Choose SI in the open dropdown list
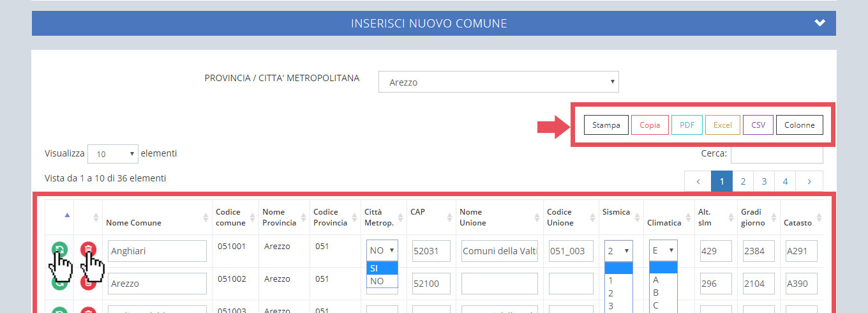 pyautogui.click(x=382, y=268)
